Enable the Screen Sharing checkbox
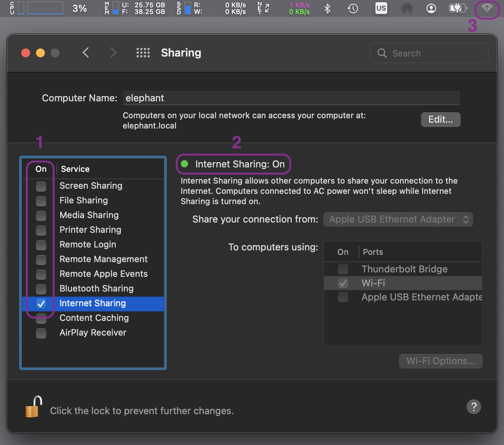The width and height of the screenshot is (504, 445). pyautogui.click(x=41, y=187)
